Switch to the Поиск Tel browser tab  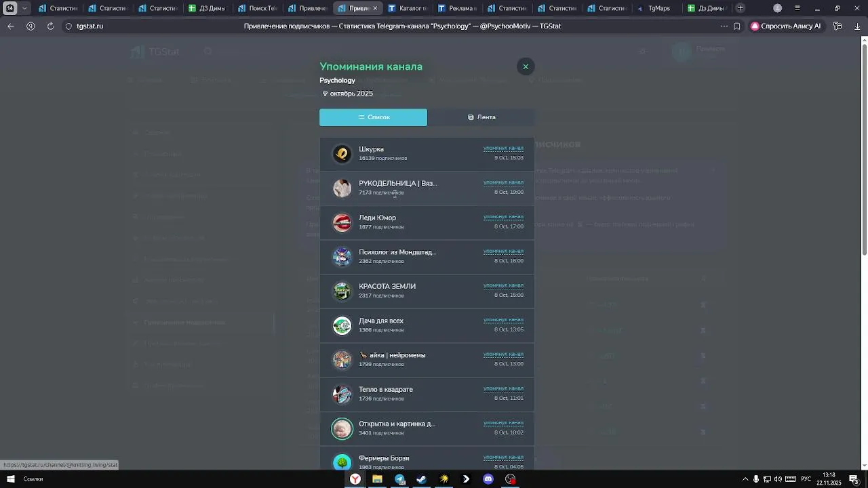coord(258,8)
